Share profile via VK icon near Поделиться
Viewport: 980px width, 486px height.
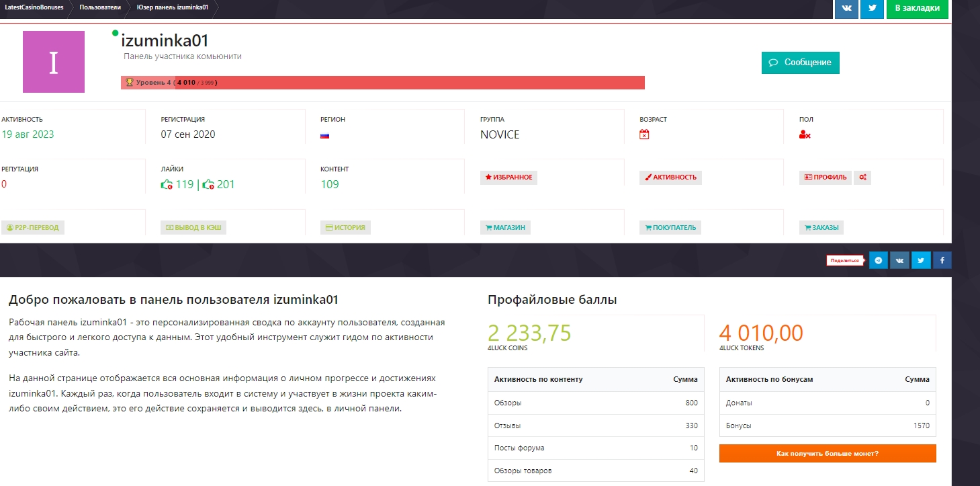899,260
